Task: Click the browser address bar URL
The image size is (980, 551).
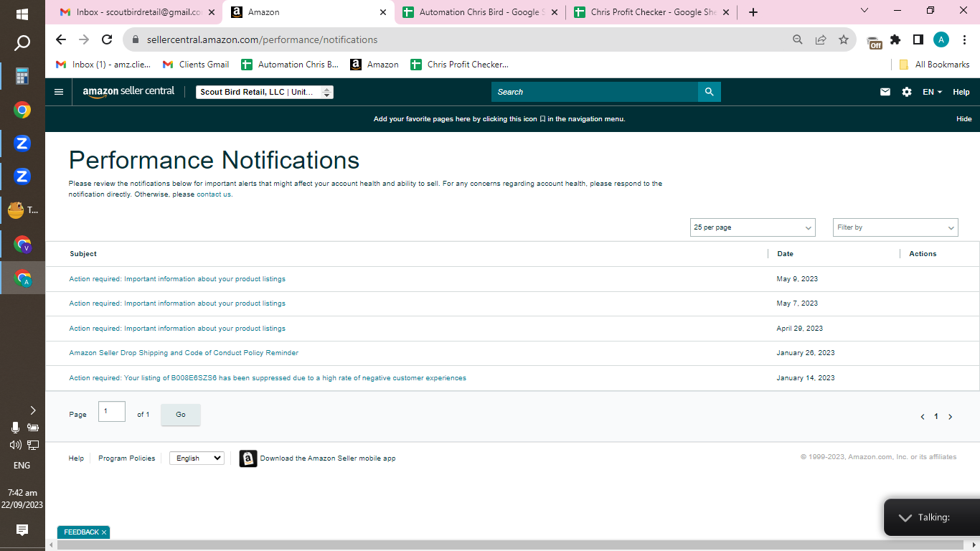Action: (x=263, y=39)
